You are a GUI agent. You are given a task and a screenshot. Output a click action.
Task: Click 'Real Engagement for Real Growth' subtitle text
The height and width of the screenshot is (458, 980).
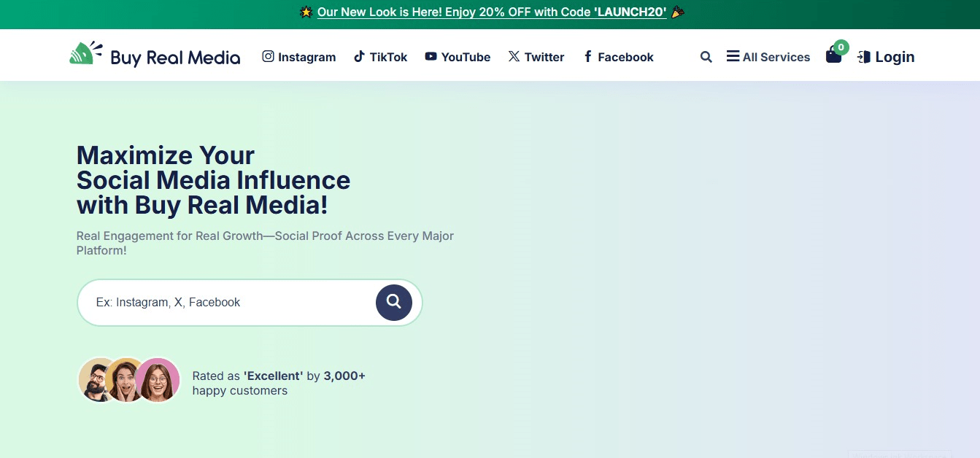click(x=265, y=244)
